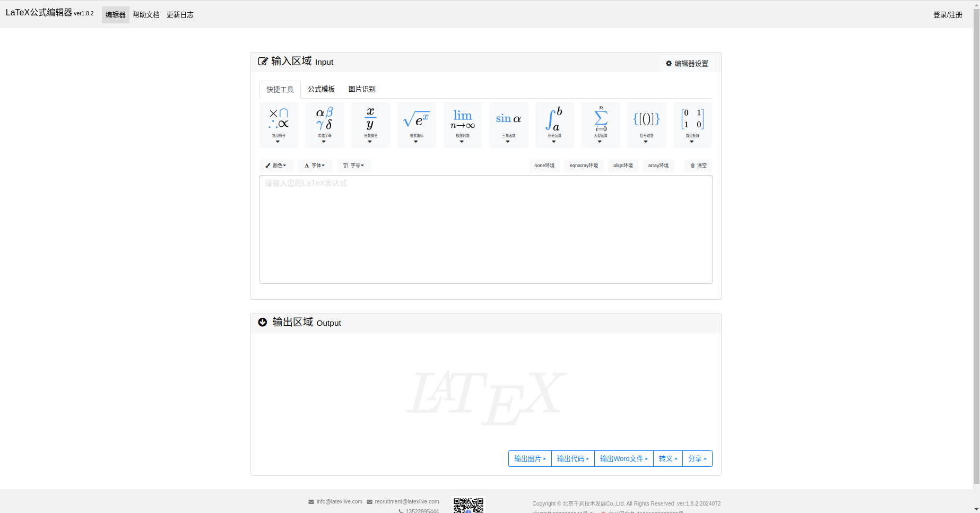Open the integral operations tool
Viewport: 980px width, 513px height.
coord(554,125)
